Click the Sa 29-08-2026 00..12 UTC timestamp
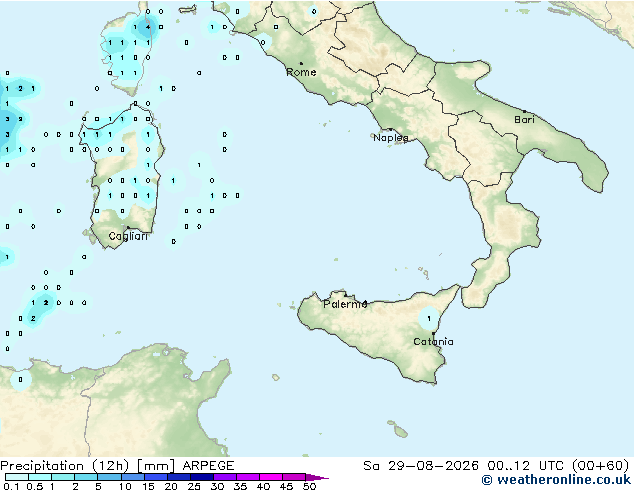This screenshot has height=490, width=634. click(x=496, y=466)
